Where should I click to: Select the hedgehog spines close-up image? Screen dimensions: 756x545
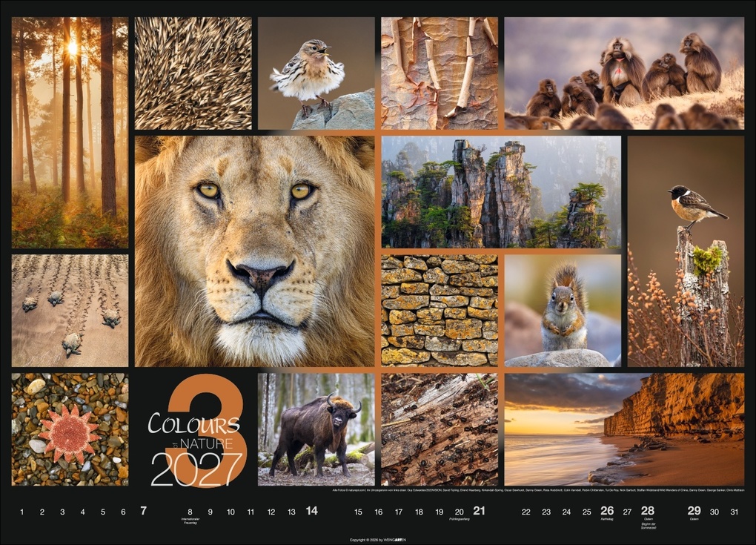(x=193, y=70)
